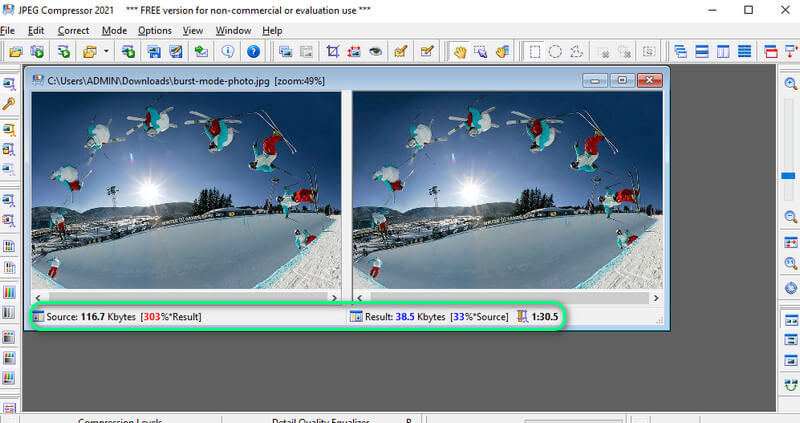The image size is (800, 423).
Task: Open the Mode menu
Action: point(114,31)
